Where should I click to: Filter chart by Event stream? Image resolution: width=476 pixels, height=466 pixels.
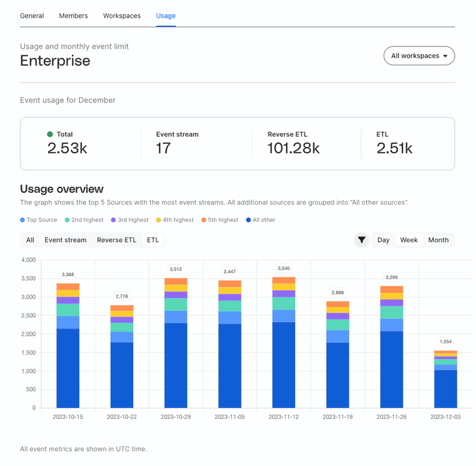tap(65, 240)
